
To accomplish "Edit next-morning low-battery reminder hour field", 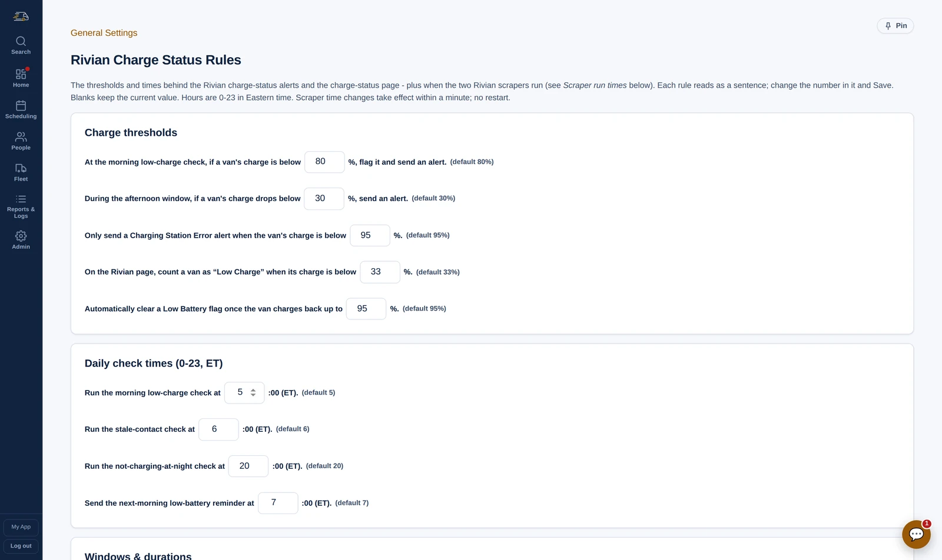I will pyautogui.click(x=278, y=503).
